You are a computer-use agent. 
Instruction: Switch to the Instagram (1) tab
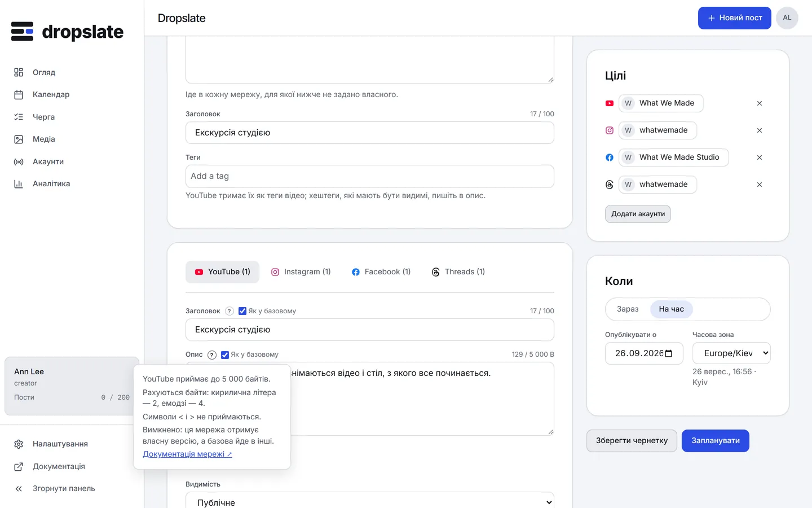[301, 272]
